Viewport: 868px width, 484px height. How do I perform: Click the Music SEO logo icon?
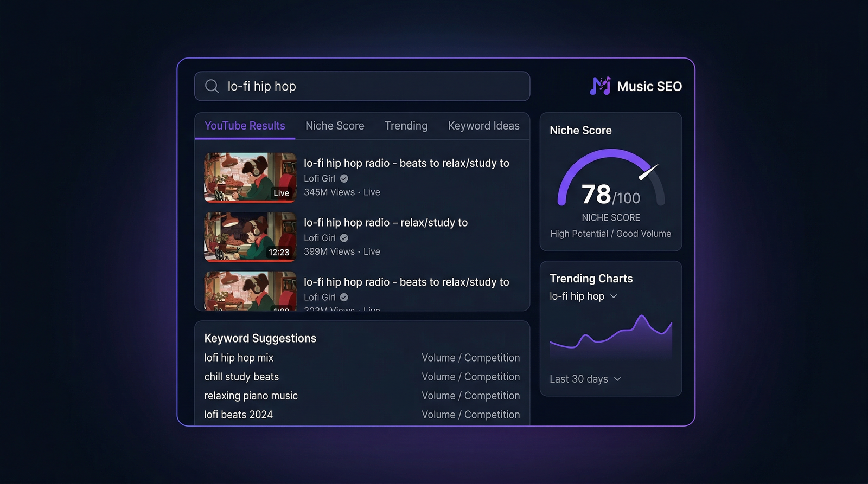click(600, 86)
